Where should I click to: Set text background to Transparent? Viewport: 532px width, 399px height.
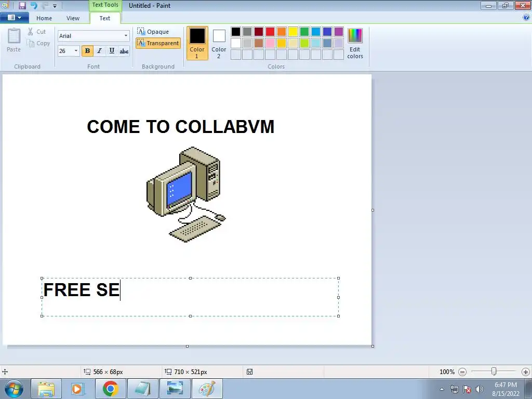click(x=158, y=43)
